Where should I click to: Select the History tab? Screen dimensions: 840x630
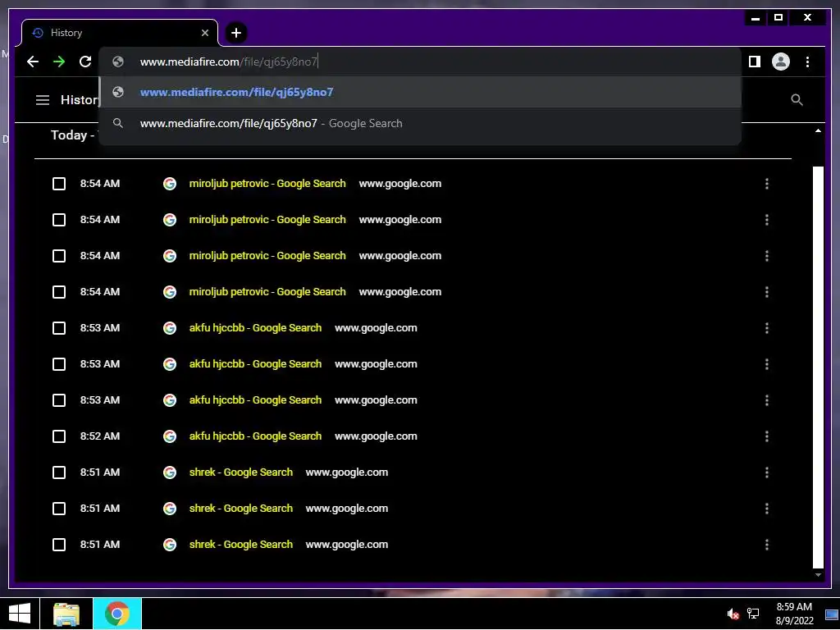coord(120,33)
